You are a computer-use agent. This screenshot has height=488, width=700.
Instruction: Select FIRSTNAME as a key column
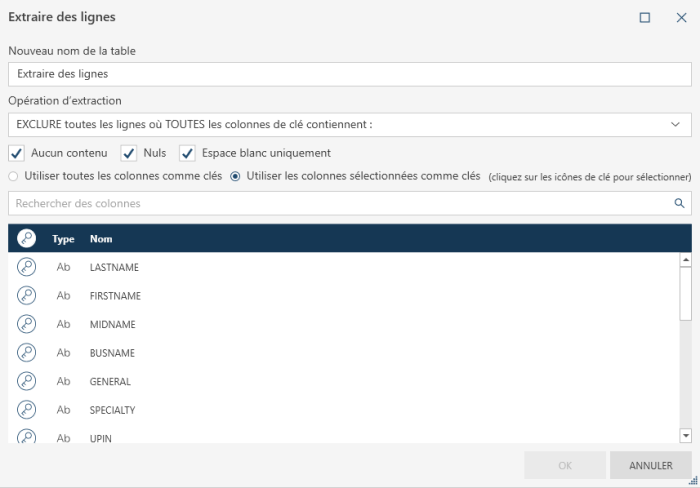pyautogui.click(x=27, y=296)
